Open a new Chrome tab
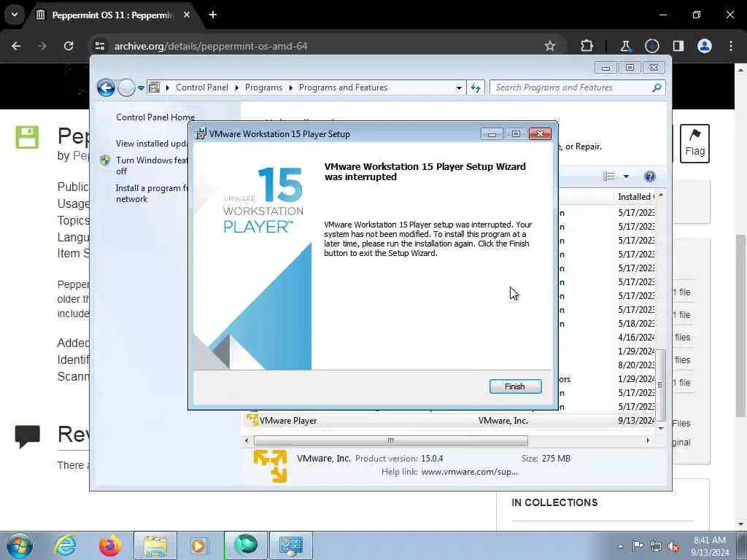Viewport: 747px width, 560px height. point(213,15)
